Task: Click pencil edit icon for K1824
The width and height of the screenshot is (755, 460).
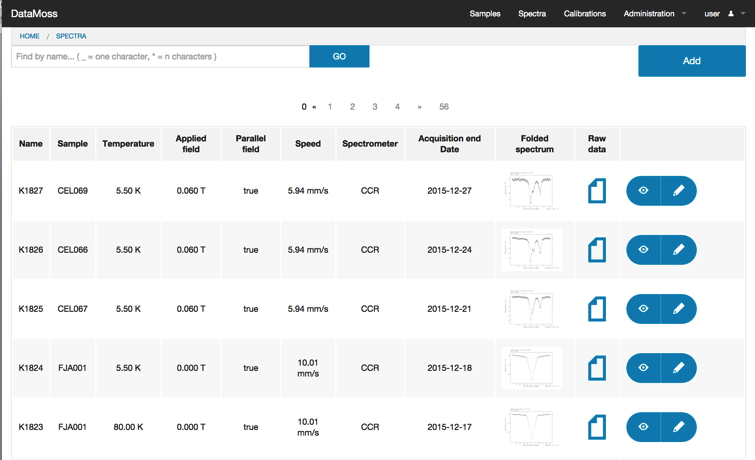Action: click(678, 368)
